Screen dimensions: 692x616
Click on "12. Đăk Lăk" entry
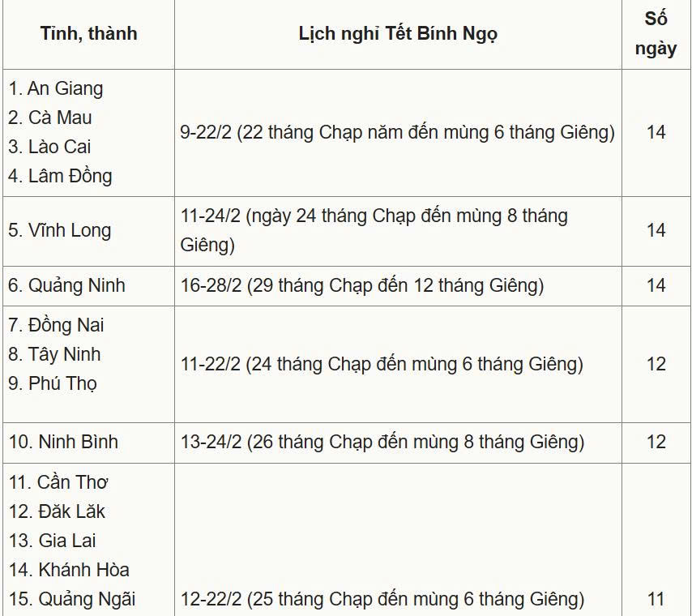click(57, 511)
